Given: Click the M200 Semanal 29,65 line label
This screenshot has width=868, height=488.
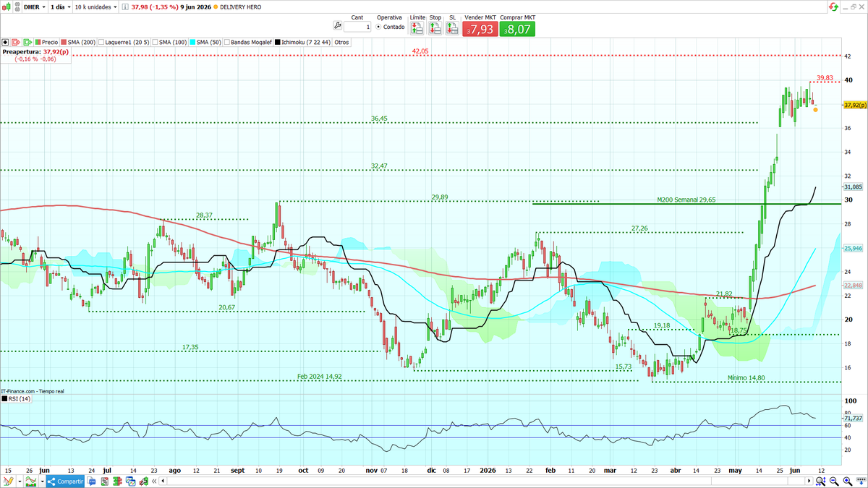Looking at the screenshot, I should tap(686, 200).
